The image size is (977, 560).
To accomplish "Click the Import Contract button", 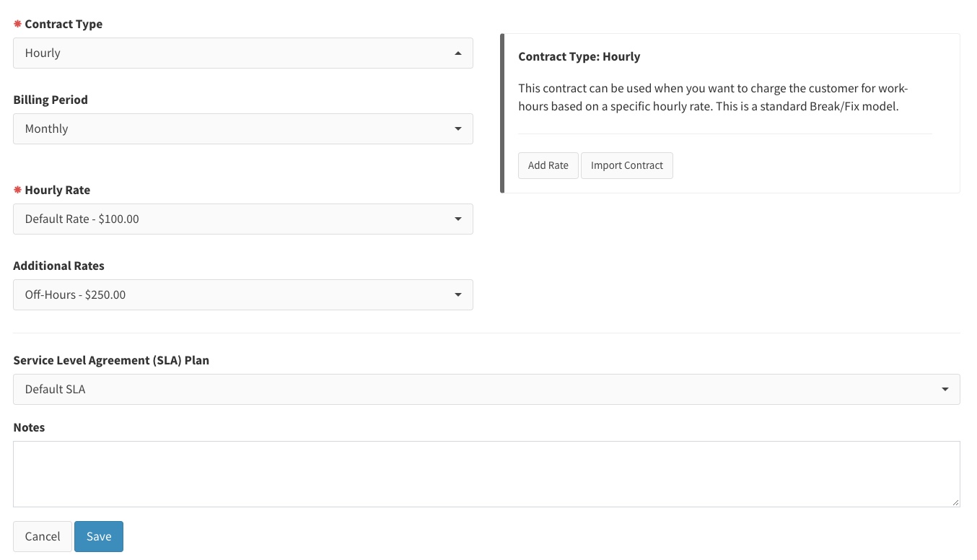I will click(627, 165).
